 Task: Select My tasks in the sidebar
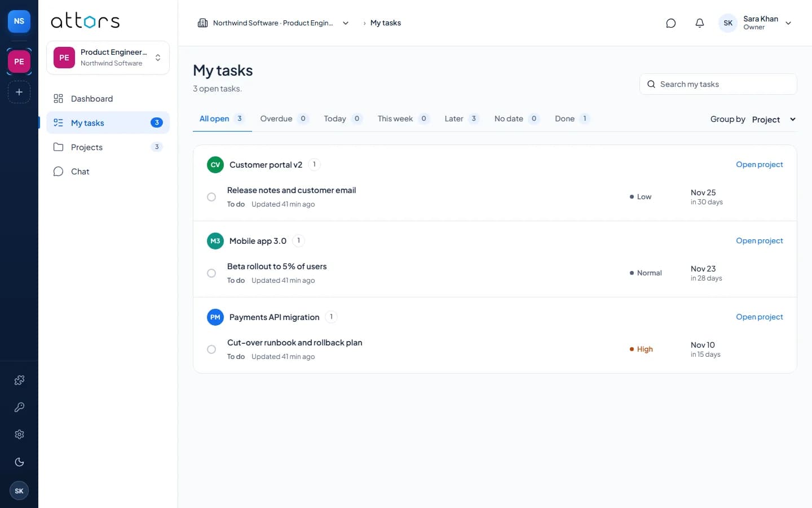tap(108, 123)
